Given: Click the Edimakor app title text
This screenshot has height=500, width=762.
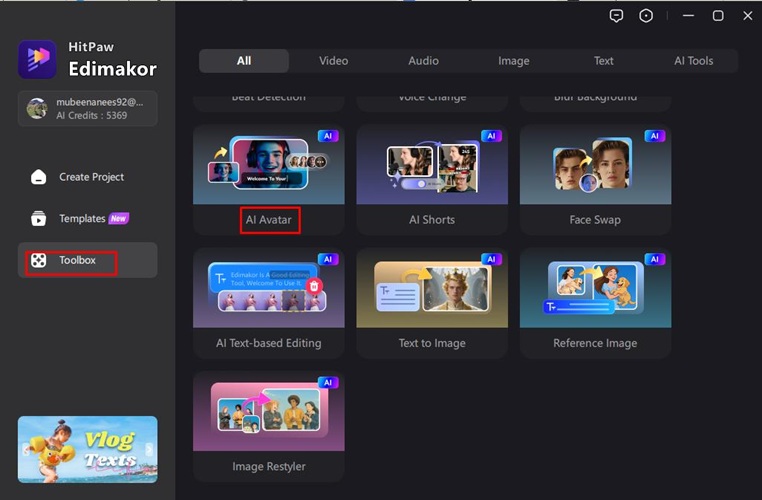Looking at the screenshot, I should [112, 69].
